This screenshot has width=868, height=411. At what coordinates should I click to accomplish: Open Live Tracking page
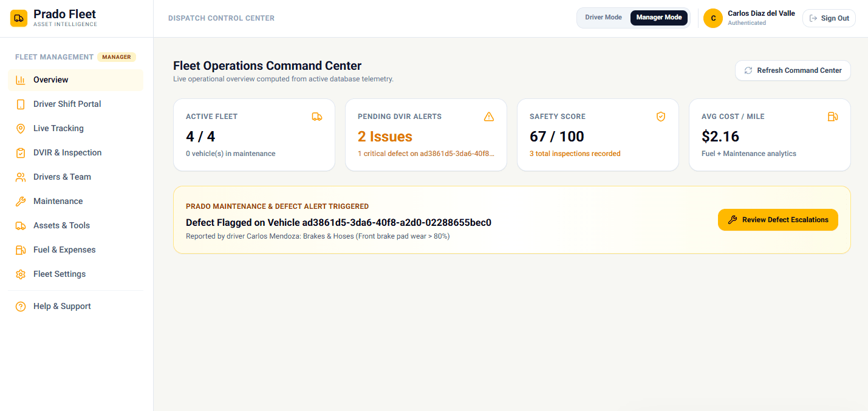[76, 128]
